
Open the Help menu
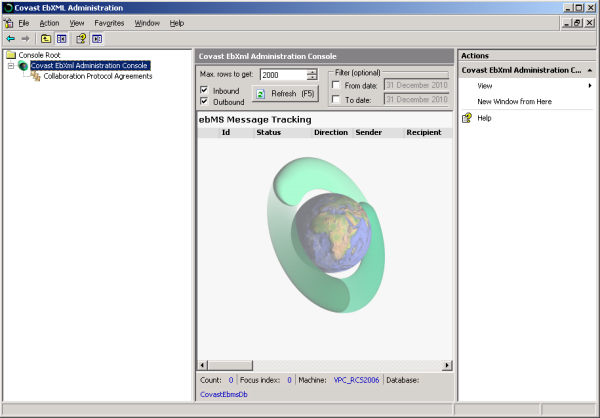point(177,23)
